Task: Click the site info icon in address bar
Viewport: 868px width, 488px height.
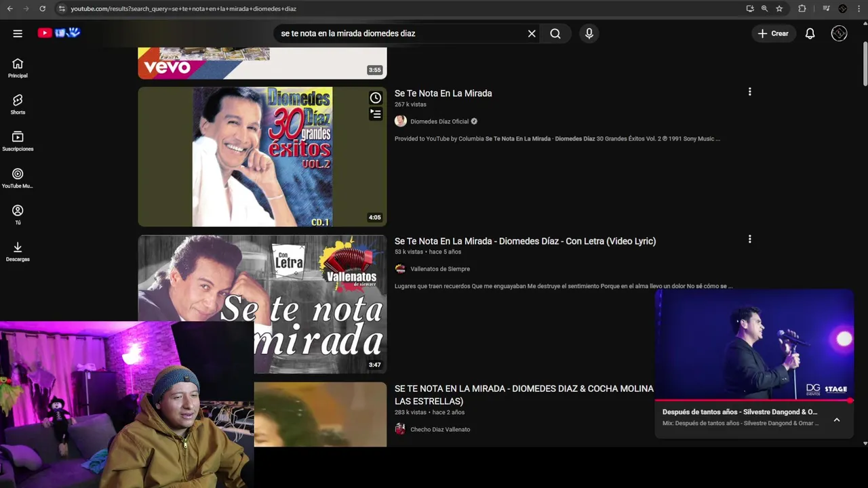Action: pos(61,9)
